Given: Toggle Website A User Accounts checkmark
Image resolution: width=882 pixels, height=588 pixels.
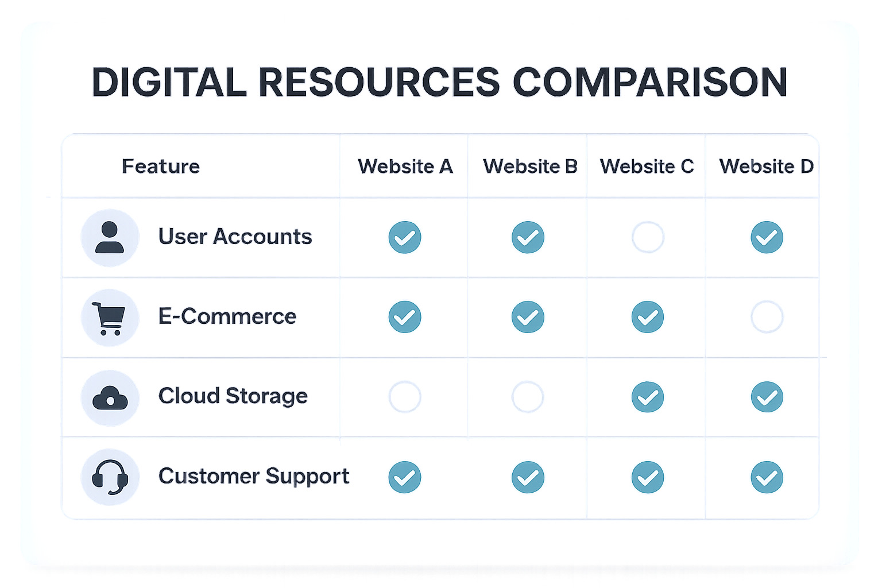Looking at the screenshot, I should coord(405,237).
